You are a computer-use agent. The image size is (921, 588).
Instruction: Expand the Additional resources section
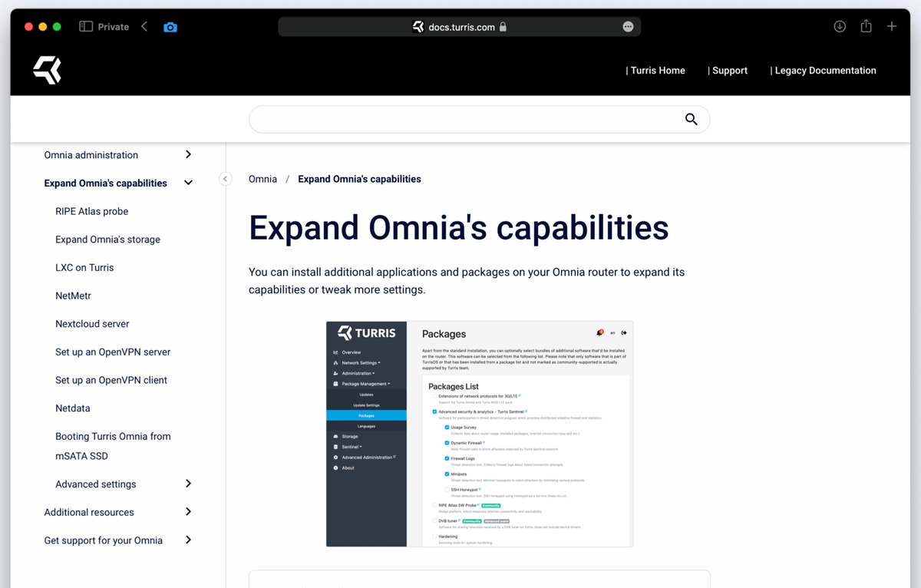point(188,512)
